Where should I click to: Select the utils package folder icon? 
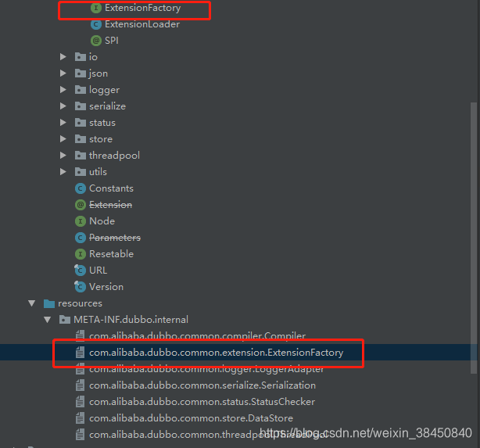coord(81,172)
